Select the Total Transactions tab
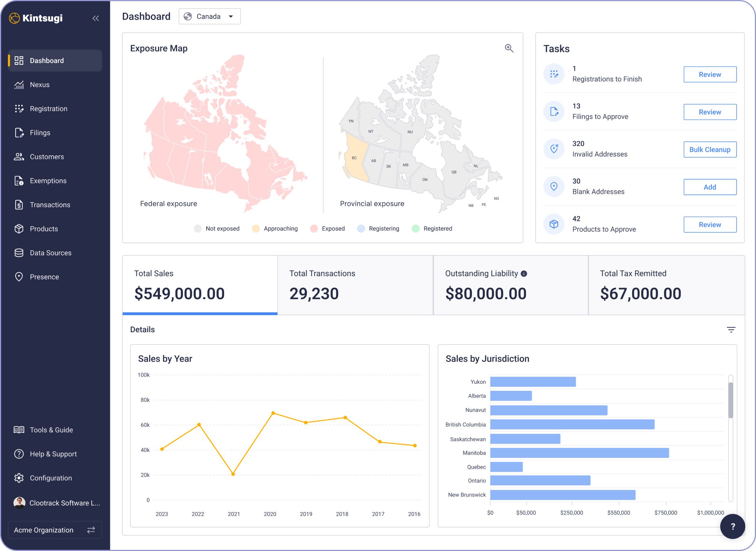 pos(355,285)
